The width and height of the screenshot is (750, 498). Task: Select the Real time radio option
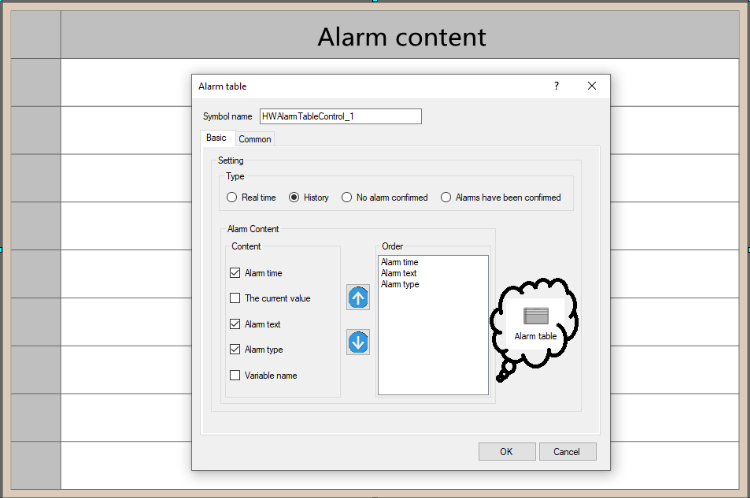click(232, 198)
